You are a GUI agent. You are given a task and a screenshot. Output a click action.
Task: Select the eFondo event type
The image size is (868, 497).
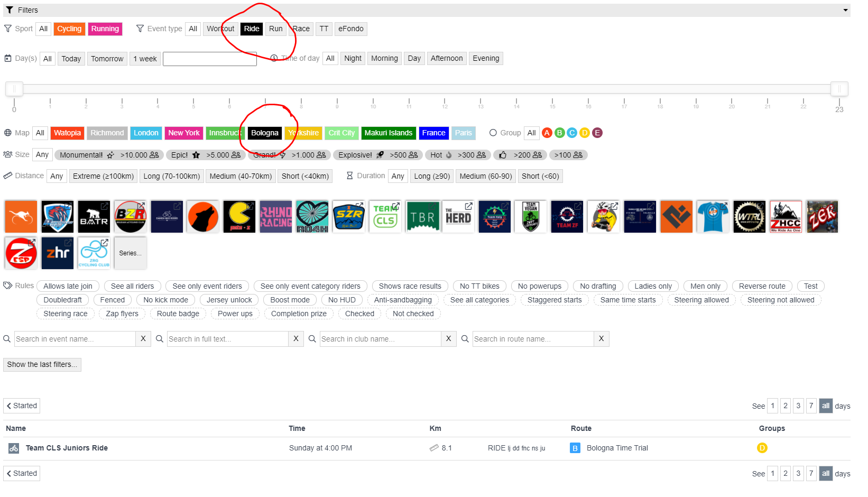click(351, 29)
